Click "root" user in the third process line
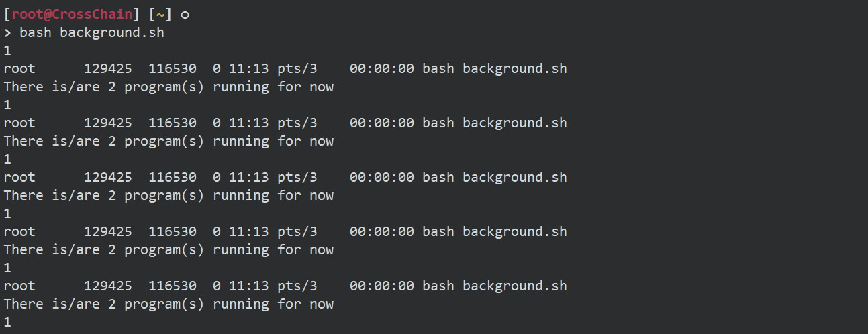868x334 pixels. (19, 177)
